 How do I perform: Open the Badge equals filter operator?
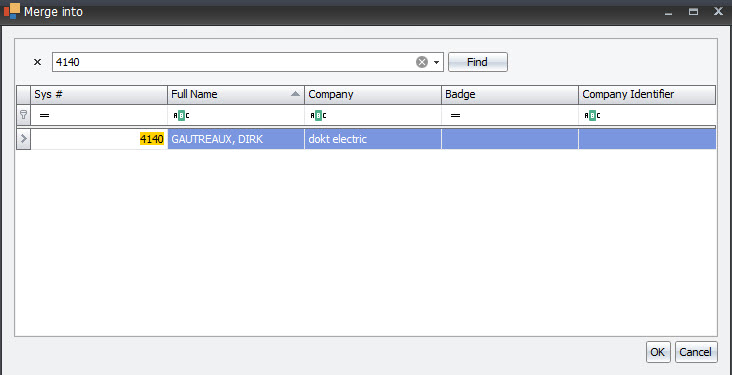pos(455,115)
